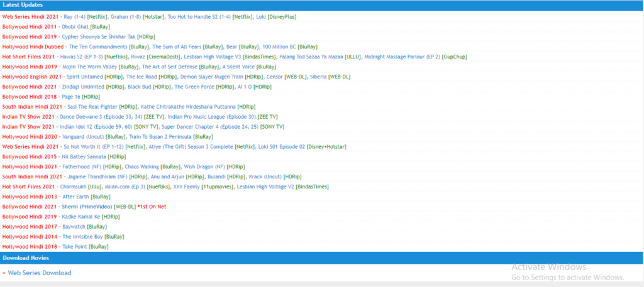Open the Riwaz CinemaDosti link
This screenshot has height=287, width=644.
pyautogui.click(x=138, y=57)
